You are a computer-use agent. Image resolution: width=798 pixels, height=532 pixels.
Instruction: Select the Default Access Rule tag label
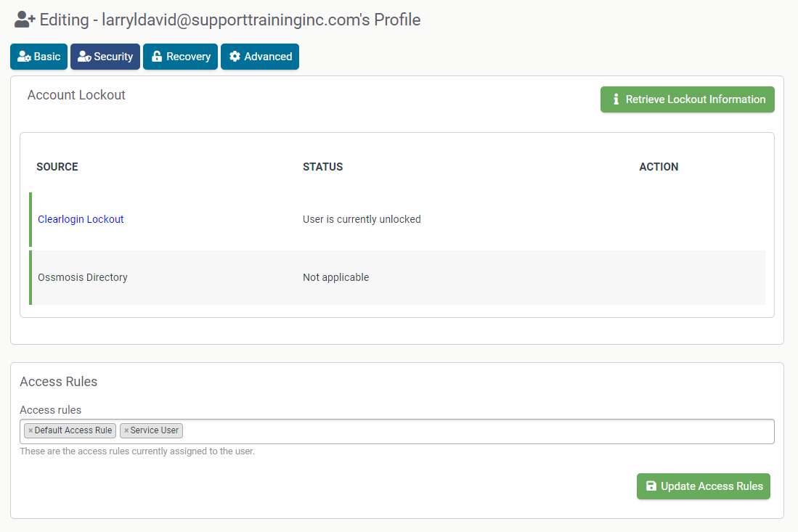tap(73, 430)
